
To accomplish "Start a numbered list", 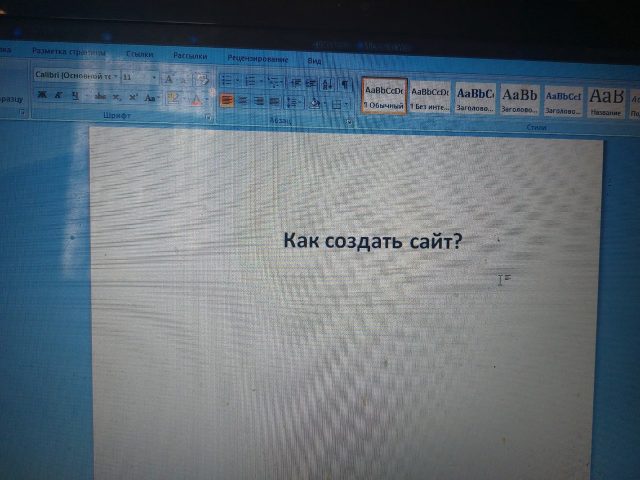I will (x=249, y=80).
